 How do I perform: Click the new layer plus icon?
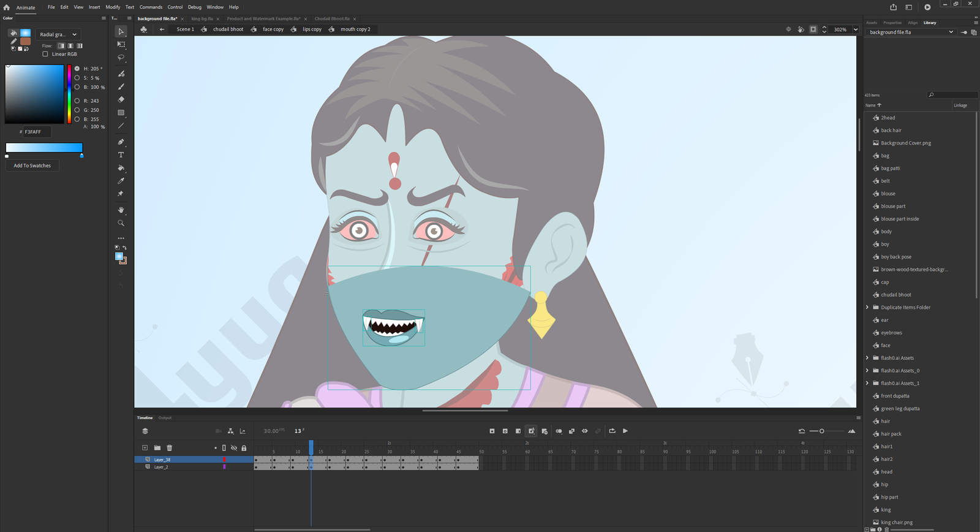145,448
